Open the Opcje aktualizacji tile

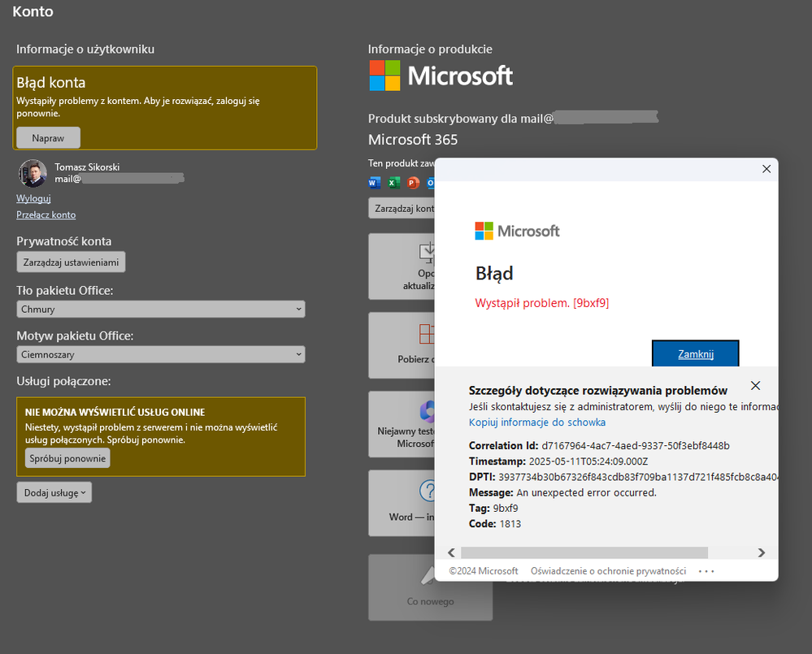click(402, 266)
